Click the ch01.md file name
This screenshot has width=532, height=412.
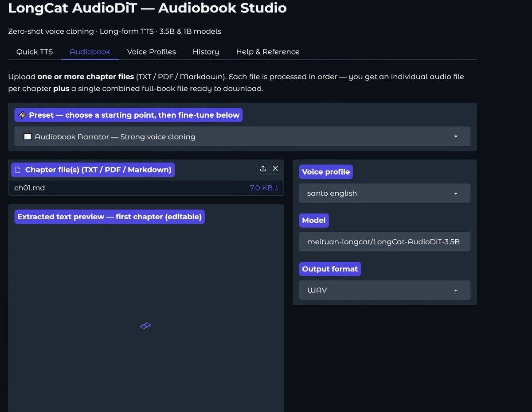29,188
